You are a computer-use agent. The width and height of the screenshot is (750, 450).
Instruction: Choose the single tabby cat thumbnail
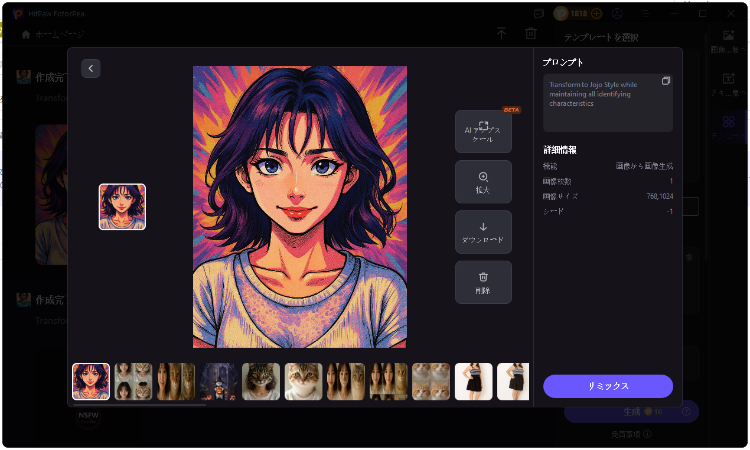(261, 382)
